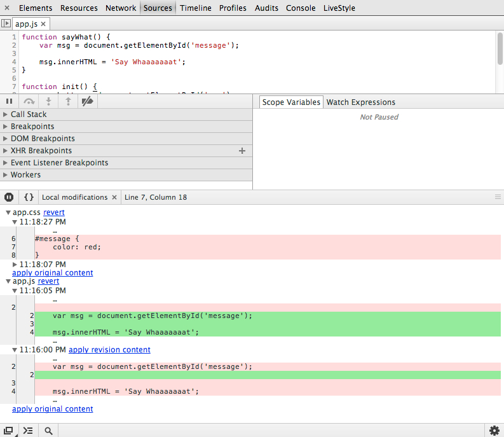Toggle pause on exceptions icon
Viewport: 504px width, 437px height.
[x=9, y=197]
